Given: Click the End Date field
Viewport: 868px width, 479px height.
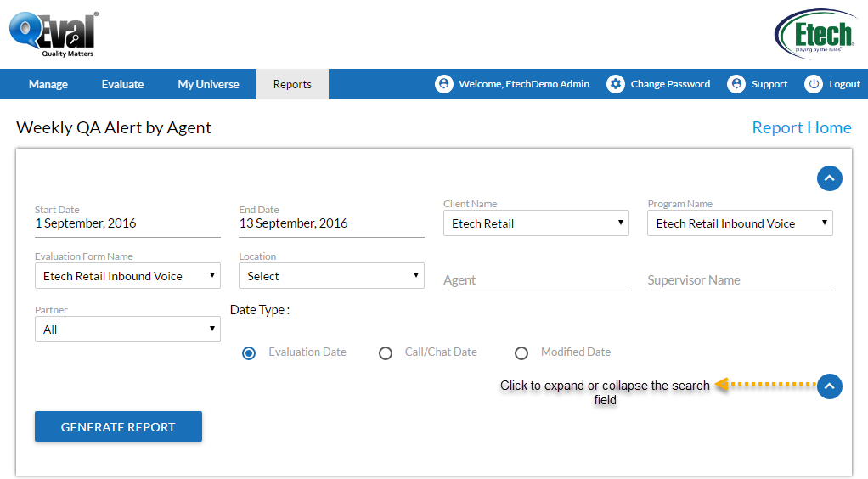Looking at the screenshot, I should [331, 223].
